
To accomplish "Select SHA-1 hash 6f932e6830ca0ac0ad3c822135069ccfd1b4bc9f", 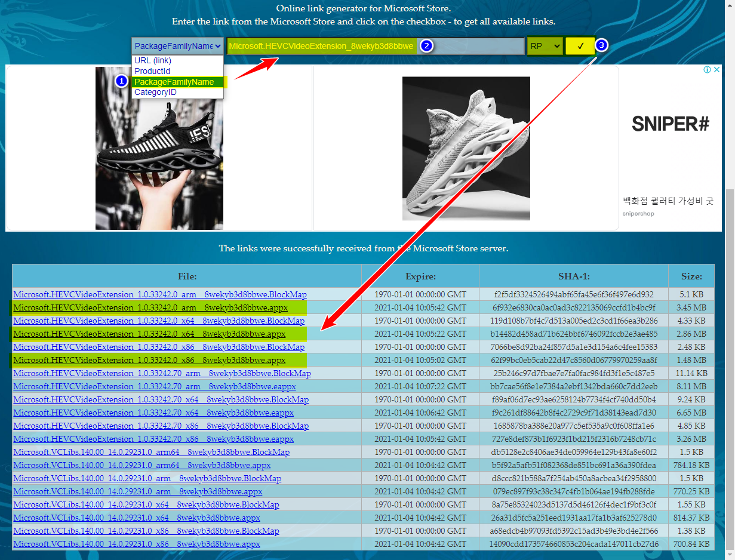I will 574,307.
